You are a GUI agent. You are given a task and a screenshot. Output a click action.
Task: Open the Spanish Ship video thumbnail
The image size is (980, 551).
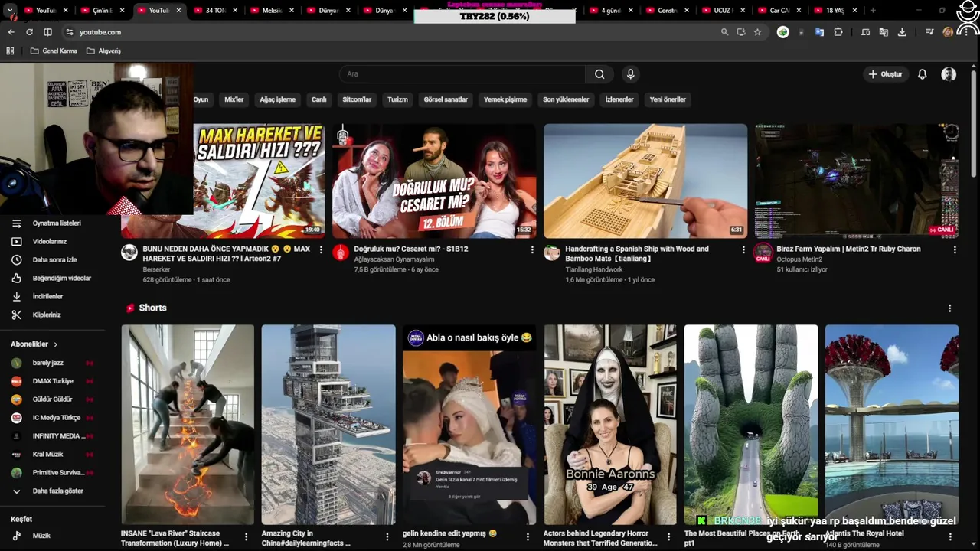pyautogui.click(x=645, y=181)
